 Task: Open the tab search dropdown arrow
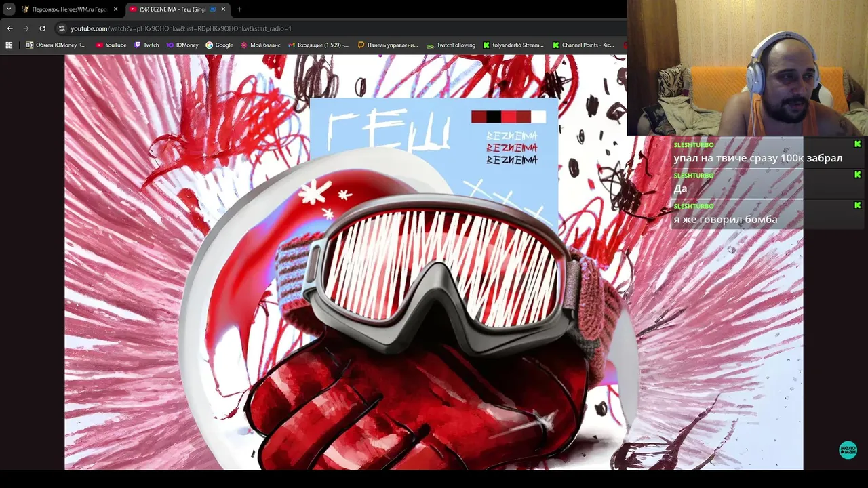click(9, 9)
